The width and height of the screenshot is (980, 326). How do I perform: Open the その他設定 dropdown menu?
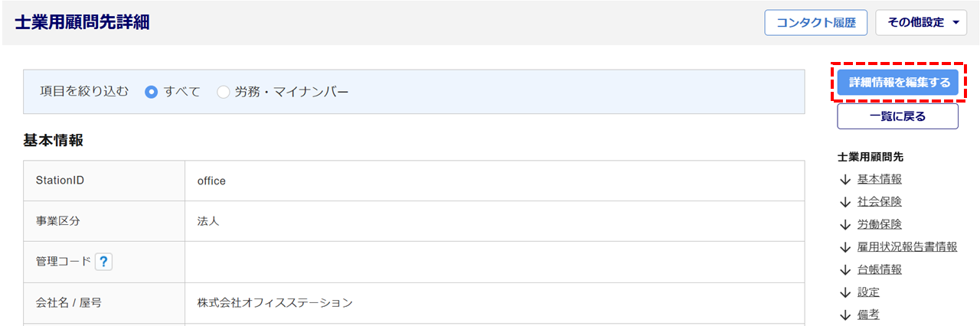coord(921,22)
